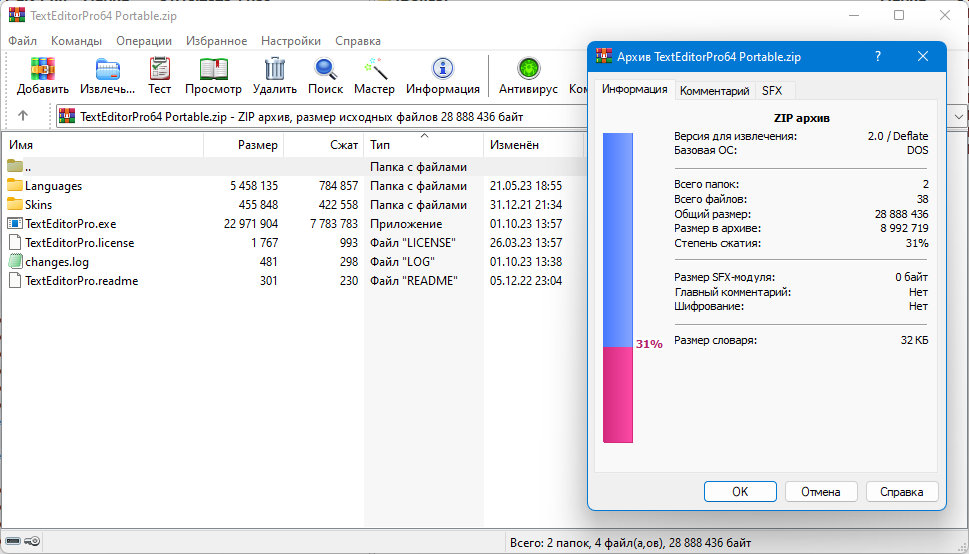Image resolution: width=969 pixels, height=554 pixels.
Task: Select the Languages folder icon
Action: (x=15, y=185)
